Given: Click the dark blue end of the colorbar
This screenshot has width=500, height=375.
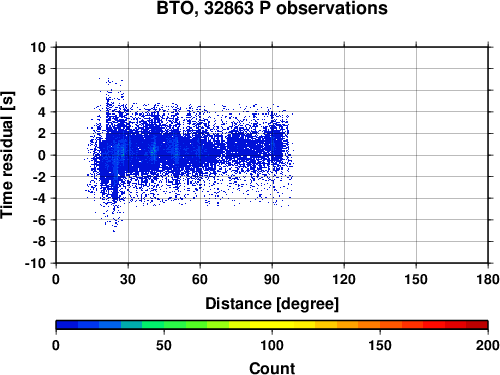Looking at the screenshot, I should tap(67, 325).
